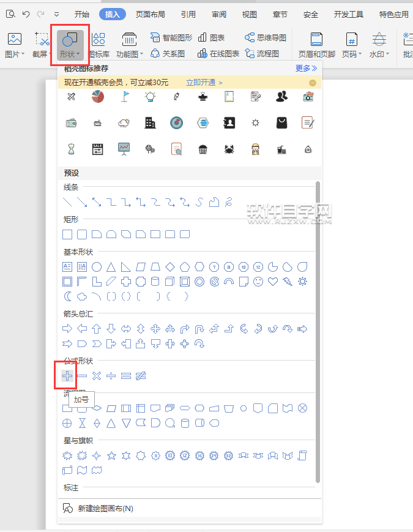Expand the watermark (水印) dropdown
Viewport: 413px width, 532px height.
coord(379,45)
